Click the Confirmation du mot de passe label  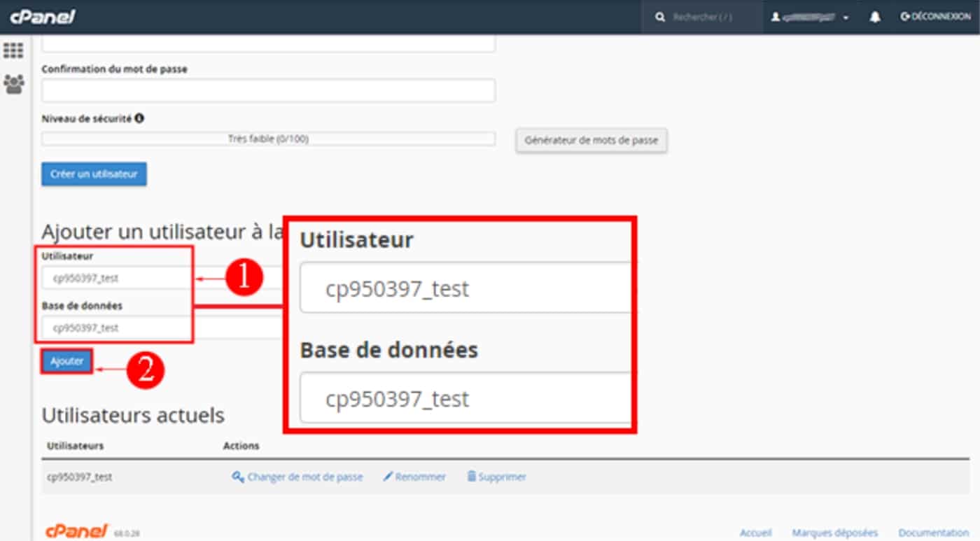point(114,69)
